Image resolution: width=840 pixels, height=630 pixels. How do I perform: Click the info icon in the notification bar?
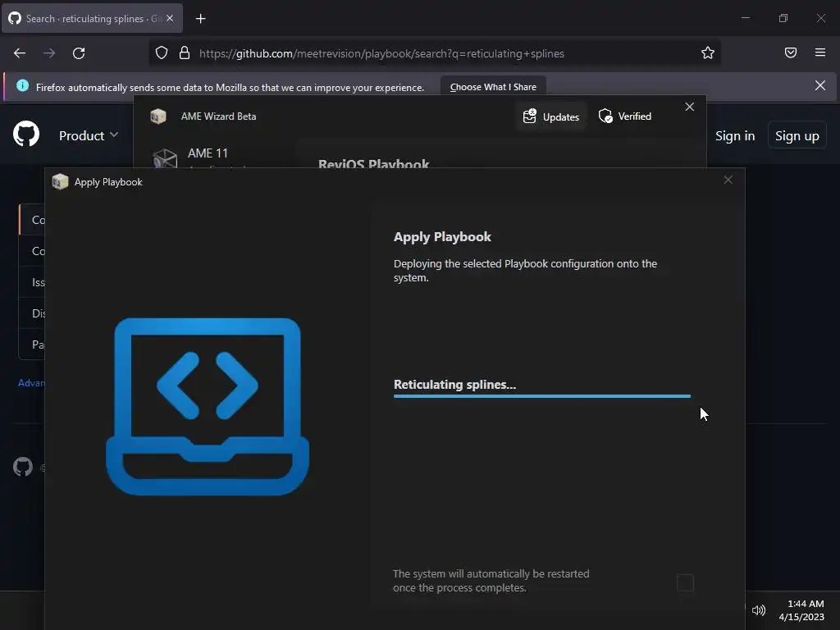click(x=22, y=85)
